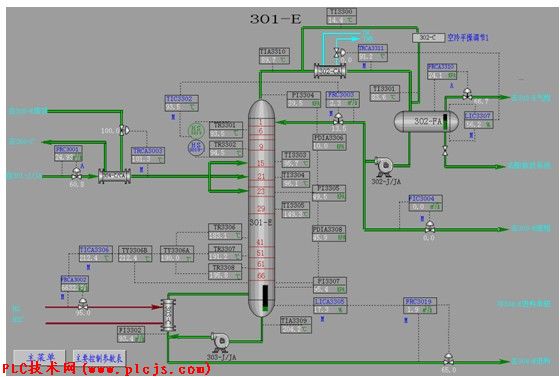Click the bottom outlet valve showing 65.0
Image resolution: width=560 pixels, height=377 pixels.
tap(448, 359)
